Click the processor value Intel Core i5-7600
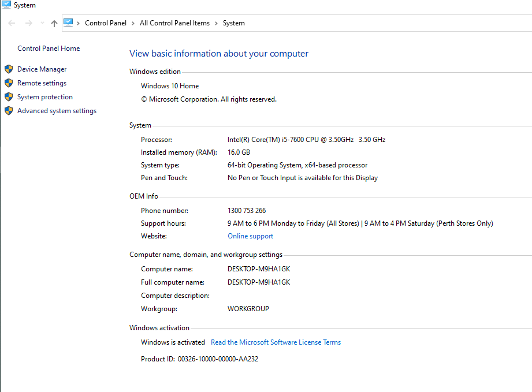 (x=306, y=140)
